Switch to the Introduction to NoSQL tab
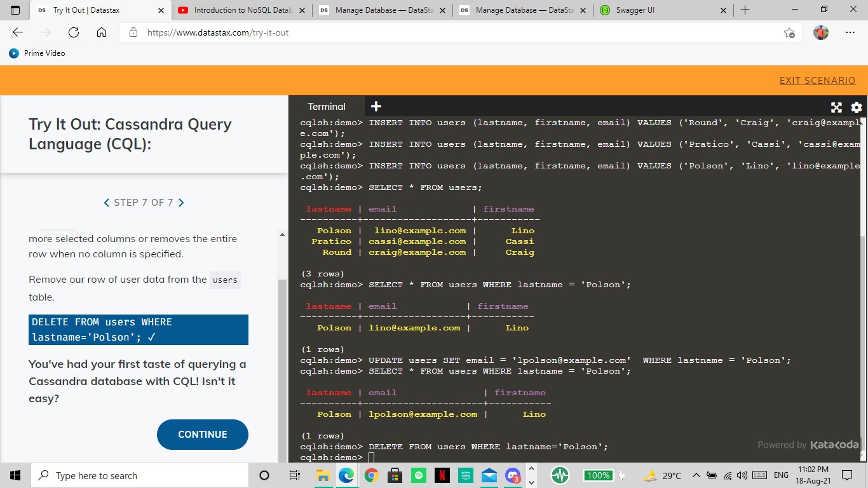 (x=241, y=10)
